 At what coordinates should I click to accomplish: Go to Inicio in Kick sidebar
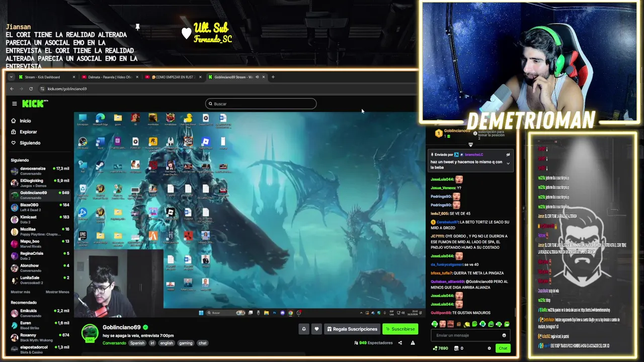point(22,121)
